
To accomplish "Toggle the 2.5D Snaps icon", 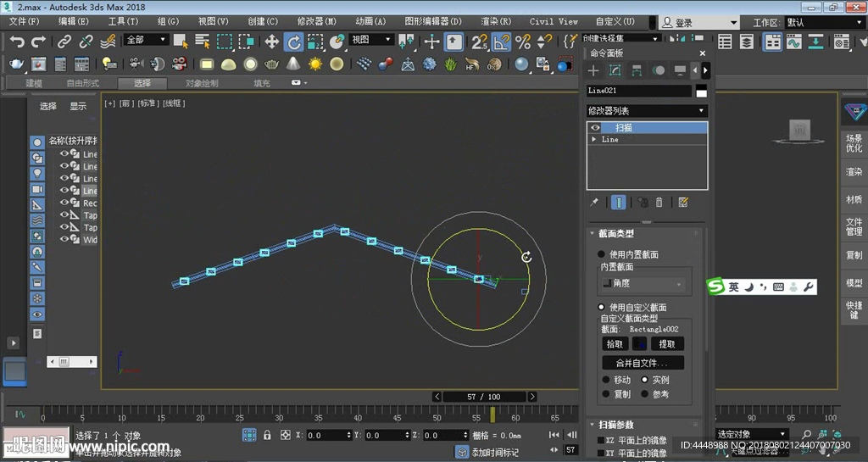I will tap(480, 42).
